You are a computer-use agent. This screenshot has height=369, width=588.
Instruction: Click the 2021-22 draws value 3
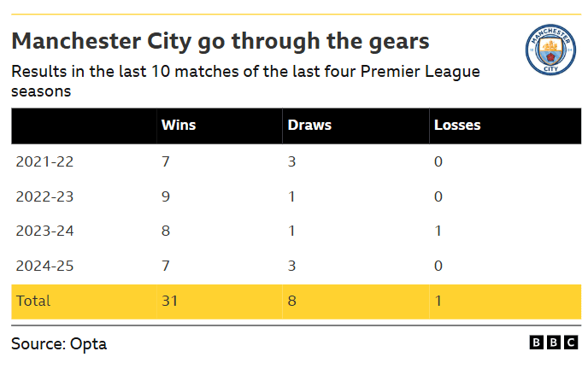[291, 161]
